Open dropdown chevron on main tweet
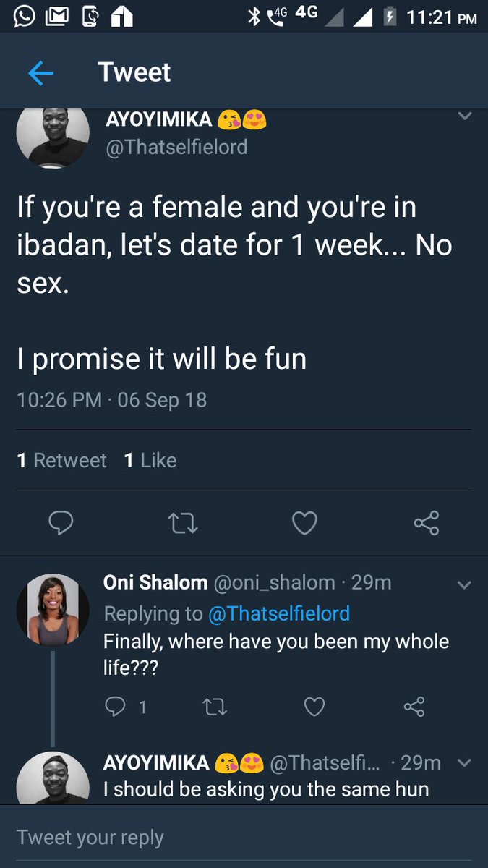This screenshot has width=488, height=868. coord(465,116)
